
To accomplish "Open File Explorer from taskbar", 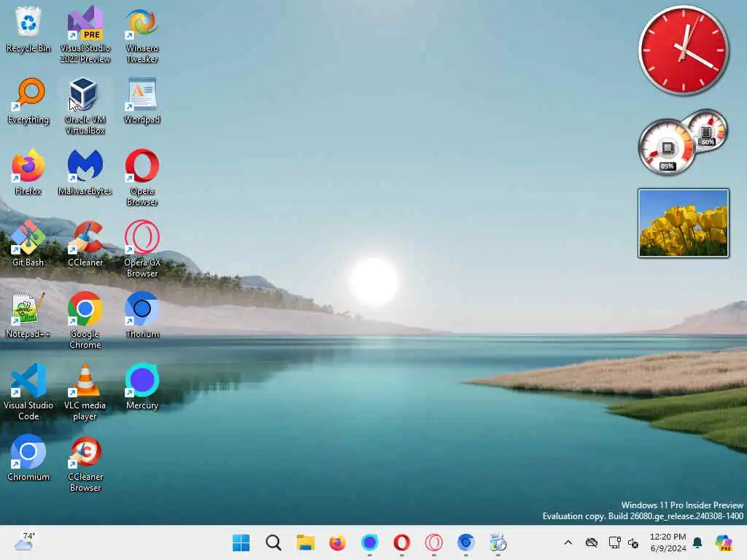I will (306, 542).
